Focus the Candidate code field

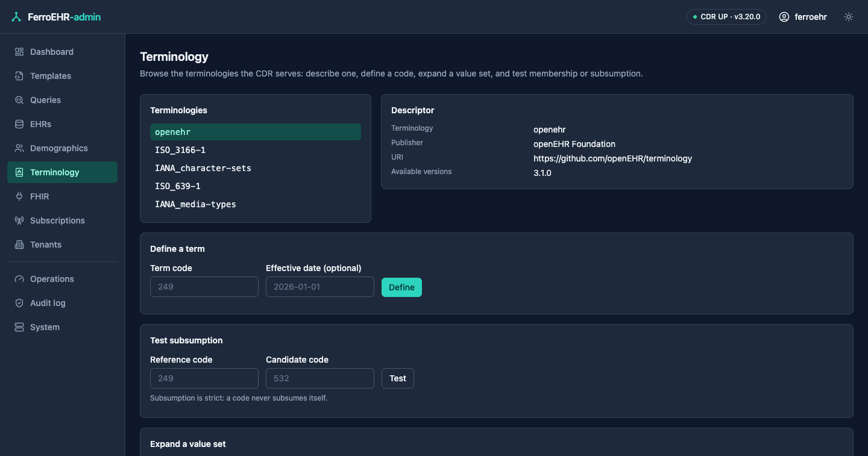(x=320, y=378)
